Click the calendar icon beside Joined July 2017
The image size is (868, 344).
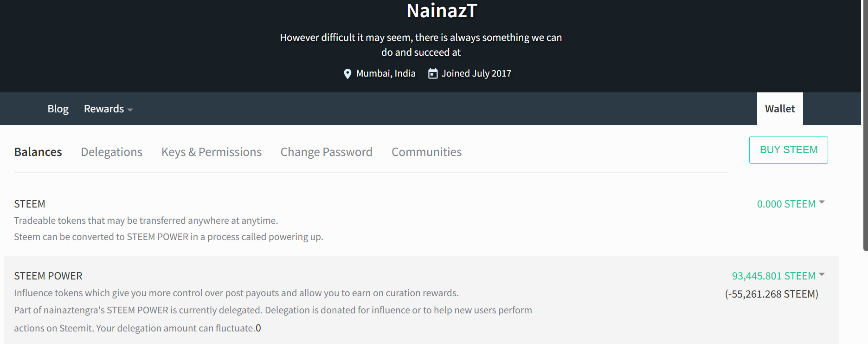[x=433, y=74]
